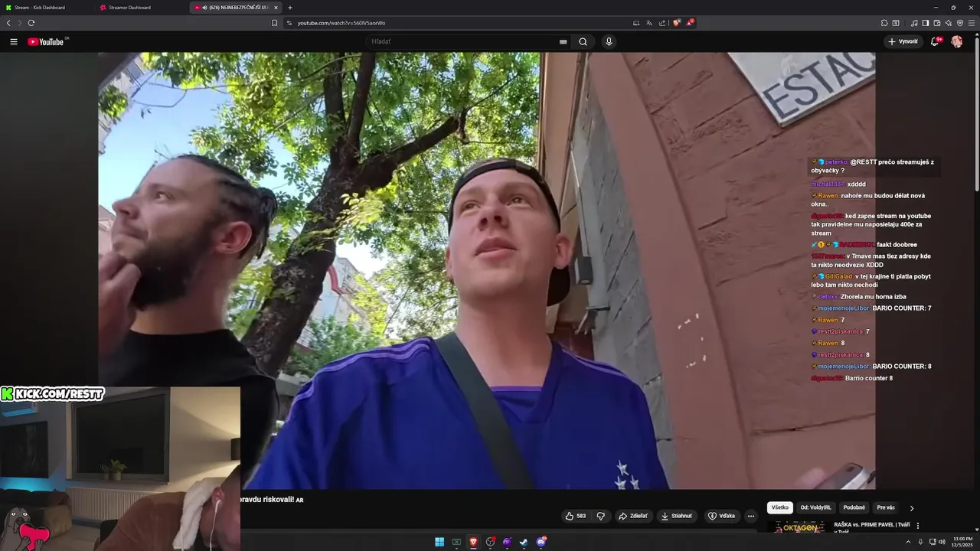Open Brave Shields lion icon
980x551 pixels.
point(676,23)
